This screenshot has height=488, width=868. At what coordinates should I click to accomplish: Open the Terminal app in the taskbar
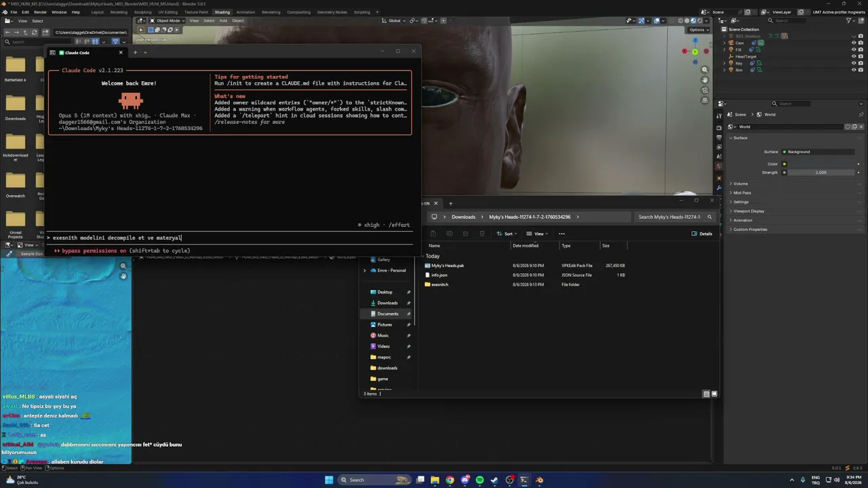[x=524, y=480]
